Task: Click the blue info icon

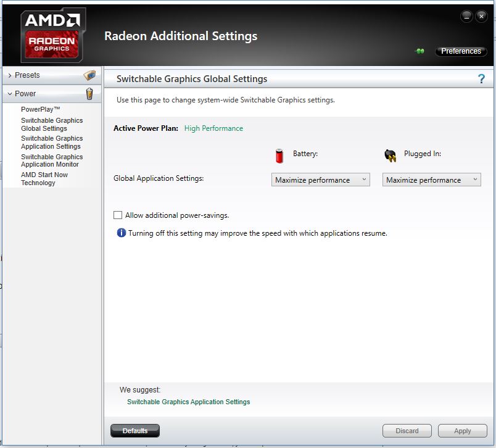Action: point(122,233)
